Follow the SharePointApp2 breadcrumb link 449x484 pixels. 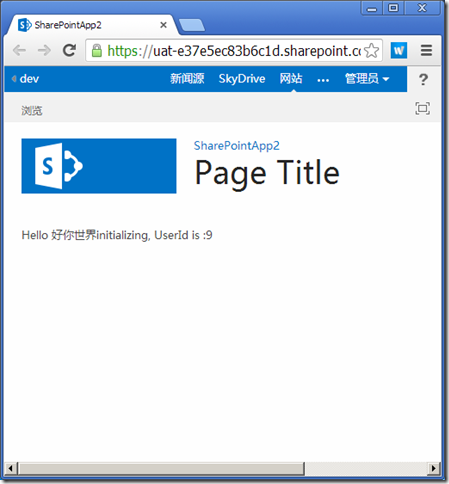pos(237,146)
